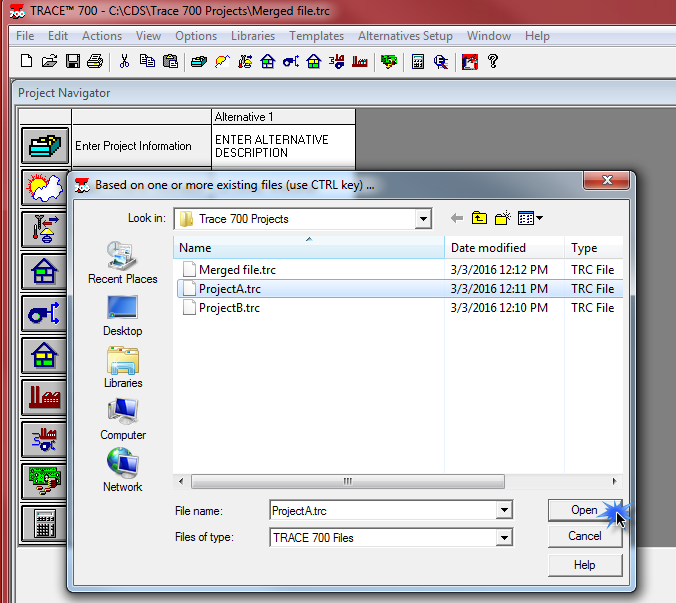Go to Desktop in places sidebar

(x=122, y=316)
